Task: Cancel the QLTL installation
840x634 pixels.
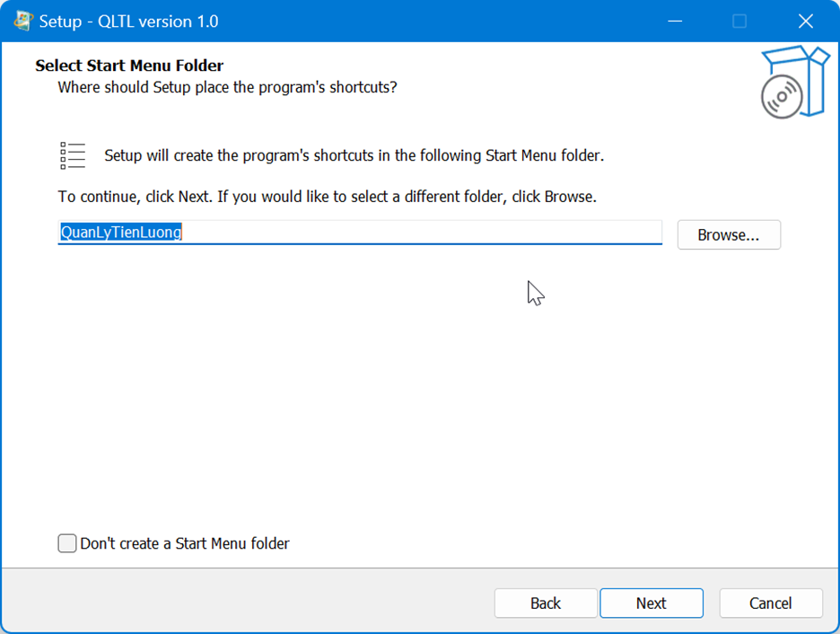Action: [770, 603]
